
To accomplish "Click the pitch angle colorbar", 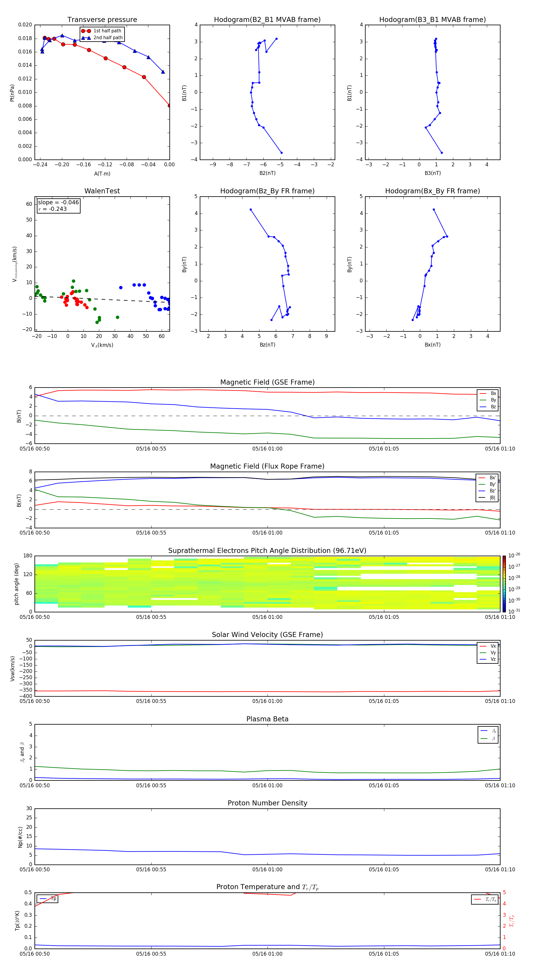I will (504, 584).
